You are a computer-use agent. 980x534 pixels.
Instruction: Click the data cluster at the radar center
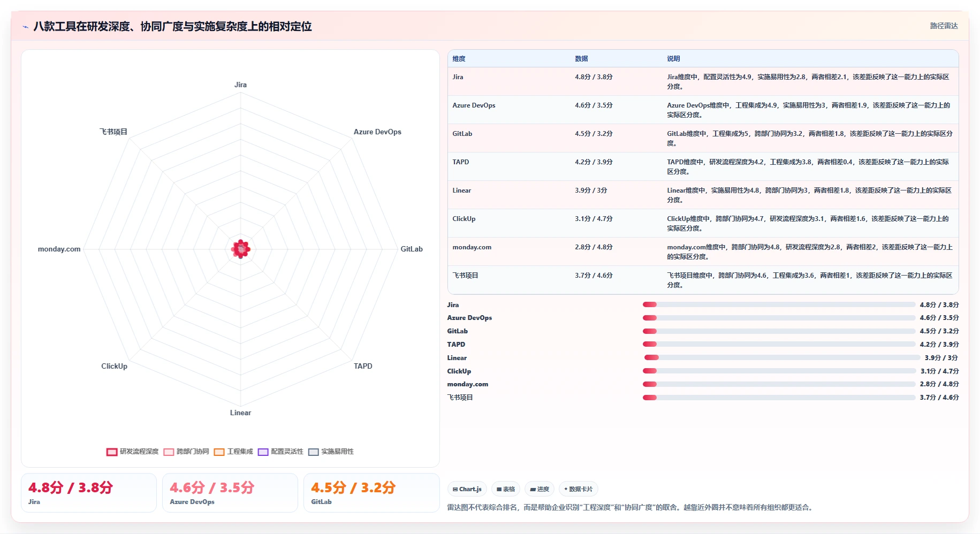coord(241,249)
